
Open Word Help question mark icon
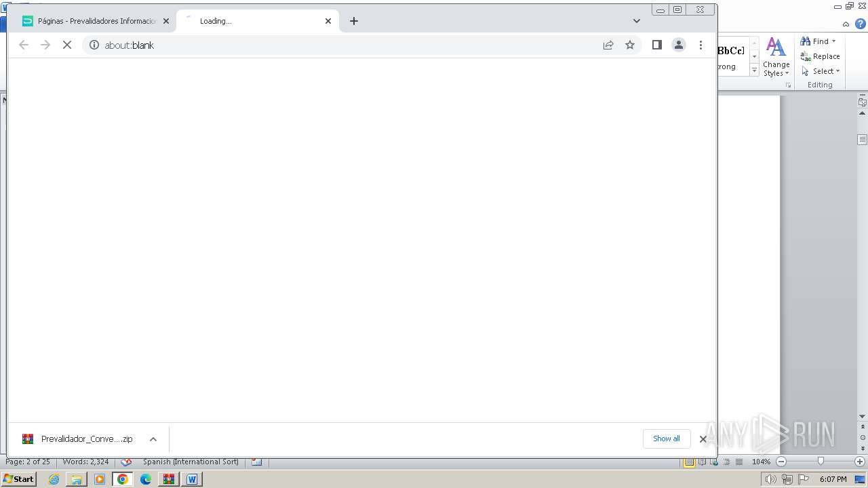click(861, 23)
